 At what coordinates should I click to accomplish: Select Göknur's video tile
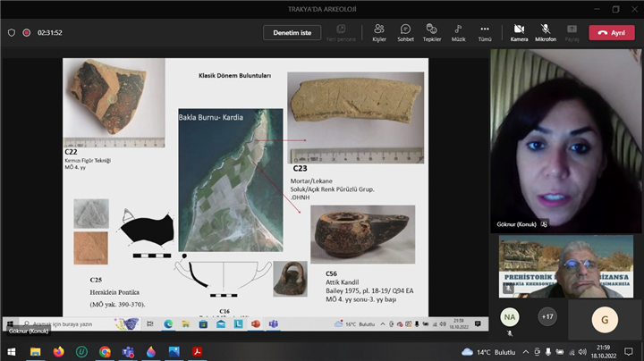point(566,139)
